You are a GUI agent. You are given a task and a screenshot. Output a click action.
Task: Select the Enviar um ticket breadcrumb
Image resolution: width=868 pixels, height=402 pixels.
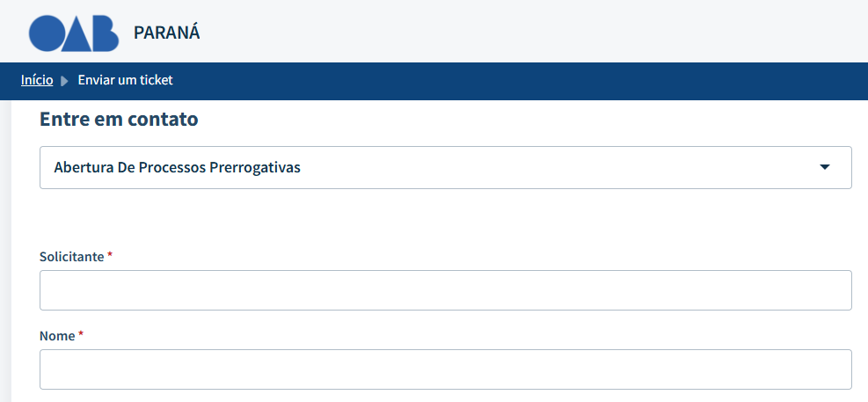125,80
